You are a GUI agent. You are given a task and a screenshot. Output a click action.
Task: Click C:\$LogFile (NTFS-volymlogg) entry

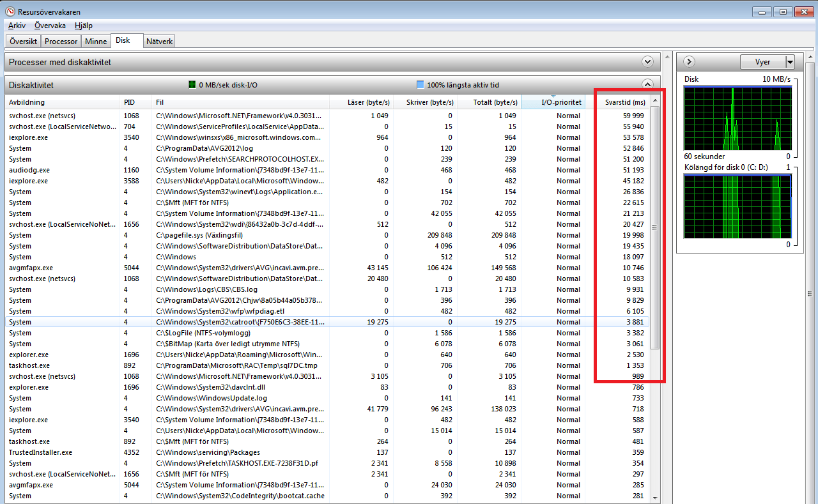[x=203, y=333]
